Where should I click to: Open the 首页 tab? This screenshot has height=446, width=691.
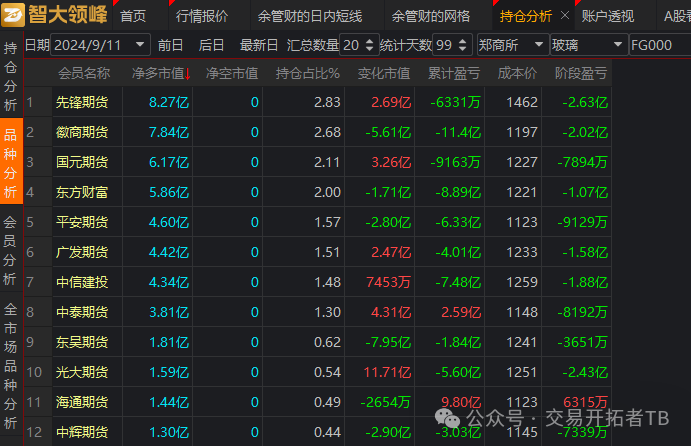(133, 16)
